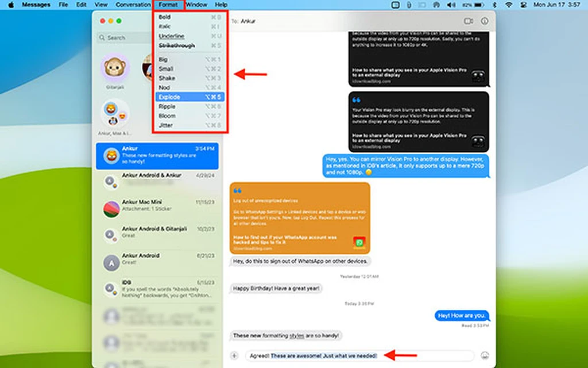This screenshot has height=368, width=588.
Task: Apply the Shake text effect
Action: tap(189, 78)
